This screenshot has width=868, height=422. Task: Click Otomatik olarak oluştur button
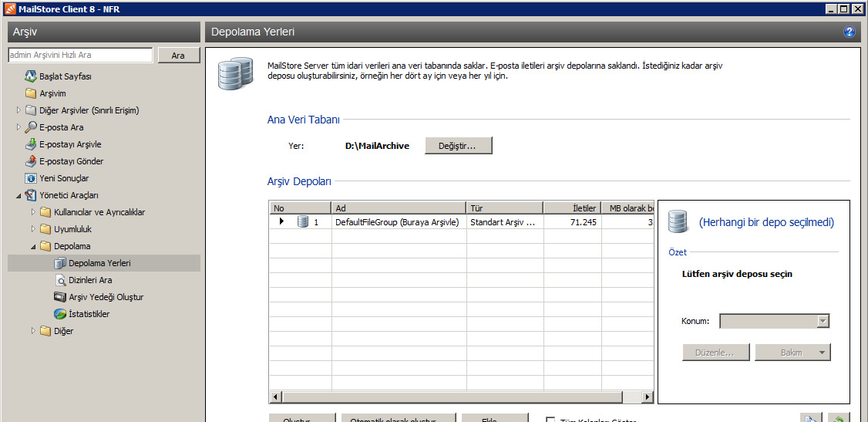click(399, 418)
